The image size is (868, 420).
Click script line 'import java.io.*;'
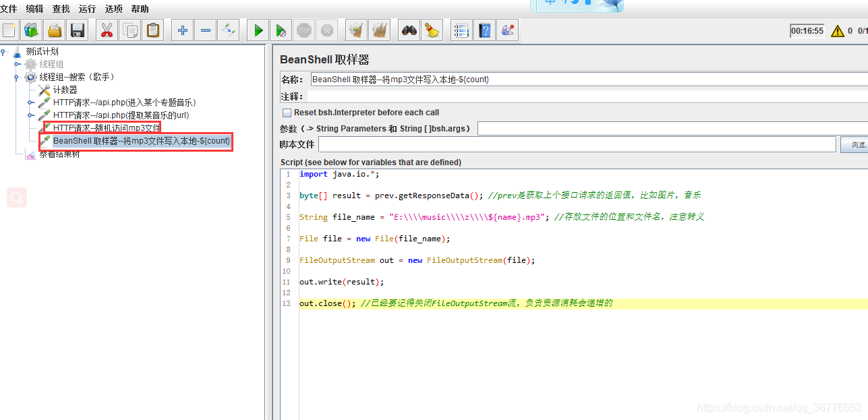pos(339,174)
